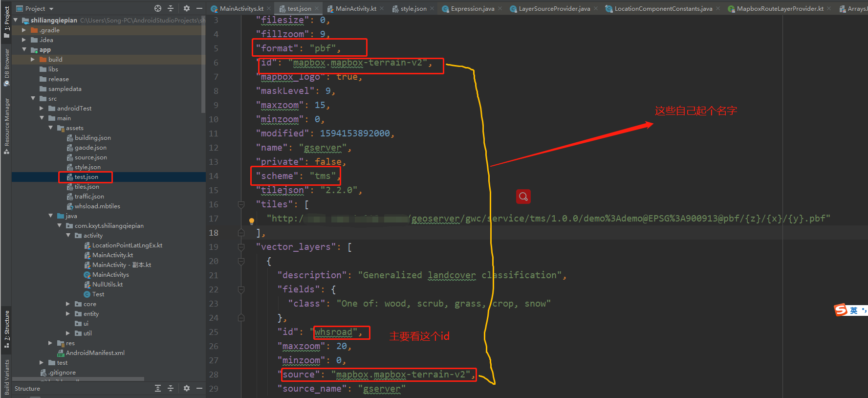Collapse the src folder
The image size is (868, 398).
point(33,98)
